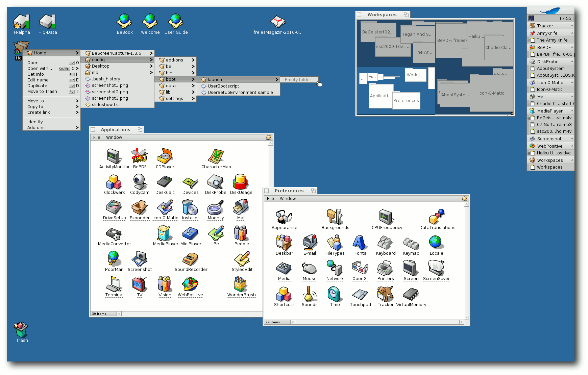Launch the MediaPlayer application icon

tap(165, 234)
